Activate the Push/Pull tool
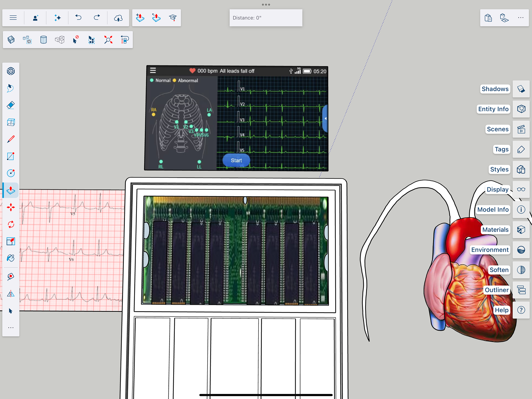Viewport: 532px width, 399px height. 11,190
